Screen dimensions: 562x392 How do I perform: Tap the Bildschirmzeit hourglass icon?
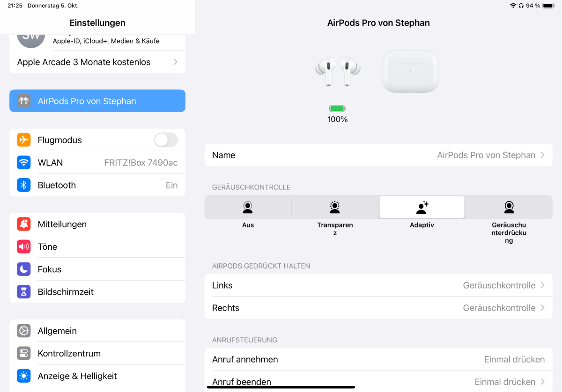coord(24,291)
